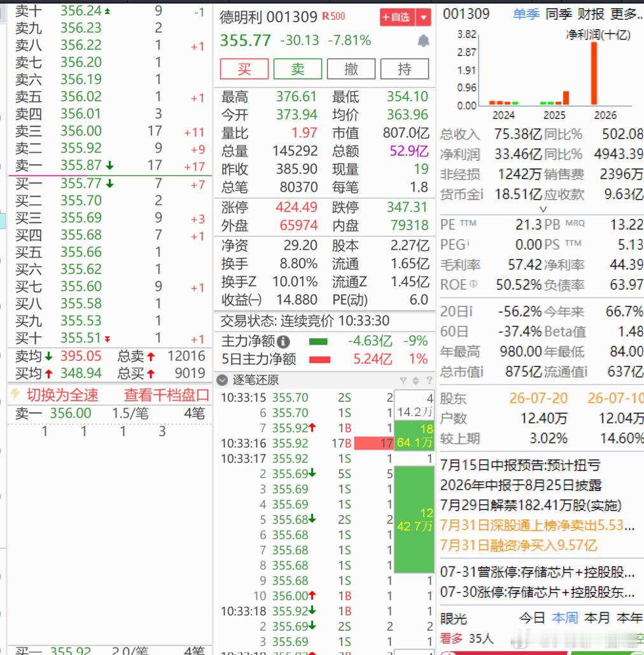This screenshot has height=655, width=644.
Task: Click the red 17 volume bar at 10:33:16
Action: click(374, 443)
